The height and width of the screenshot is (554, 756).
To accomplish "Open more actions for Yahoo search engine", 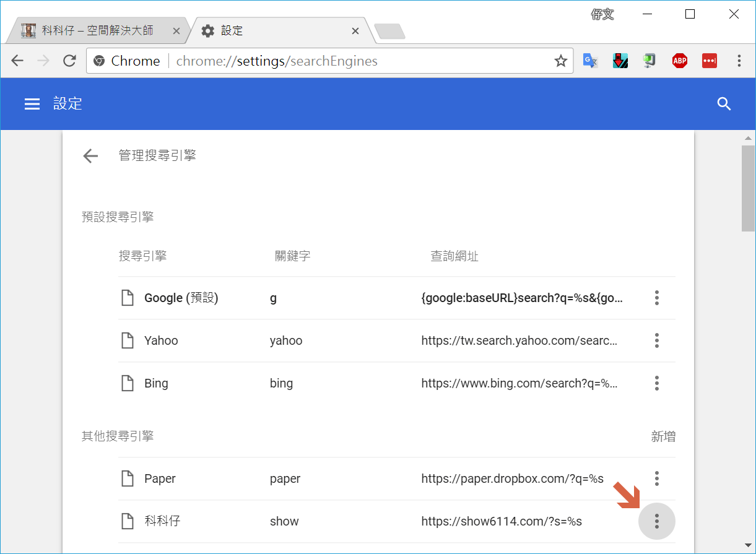I will [x=656, y=340].
